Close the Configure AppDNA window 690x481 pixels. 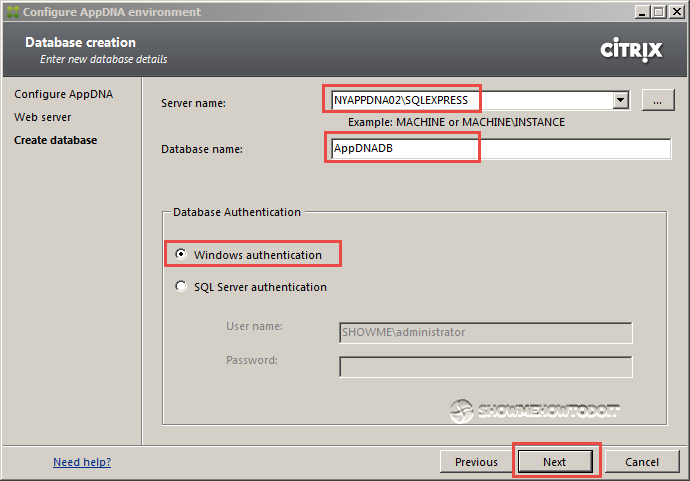click(676, 12)
